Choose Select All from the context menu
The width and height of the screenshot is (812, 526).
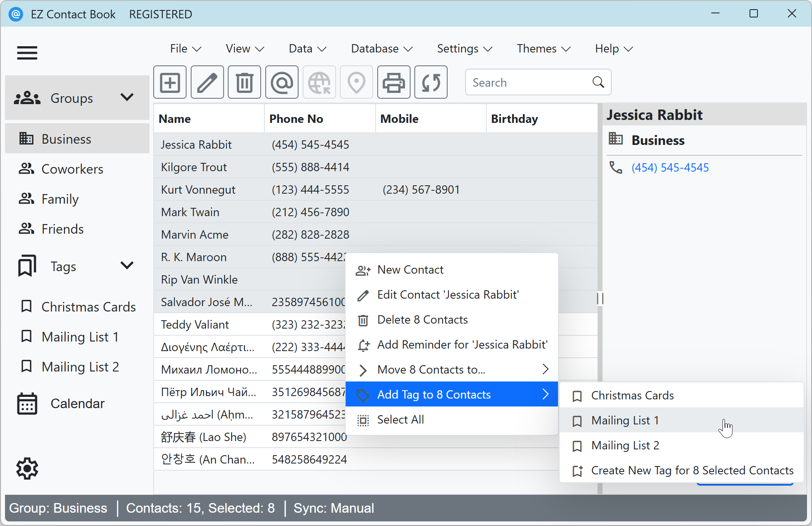coord(400,419)
